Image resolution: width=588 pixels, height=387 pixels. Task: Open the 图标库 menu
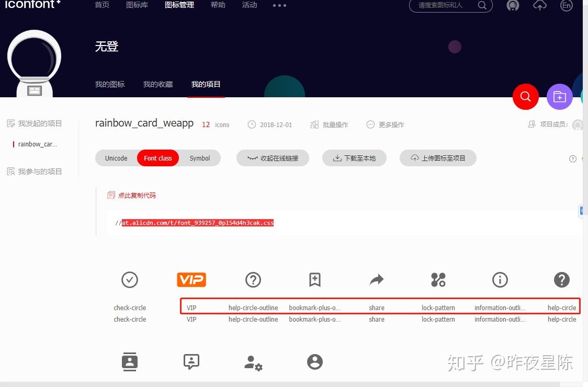tap(137, 5)
